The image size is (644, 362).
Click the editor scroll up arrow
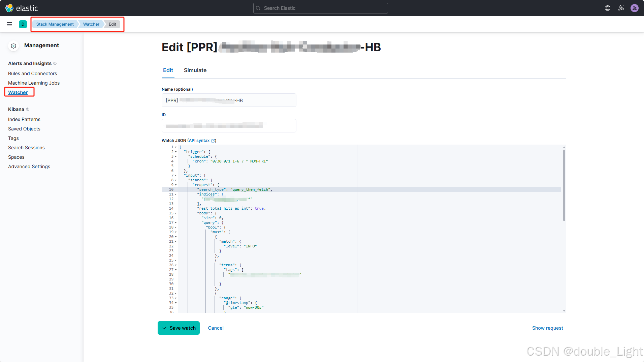coord(564,147)
